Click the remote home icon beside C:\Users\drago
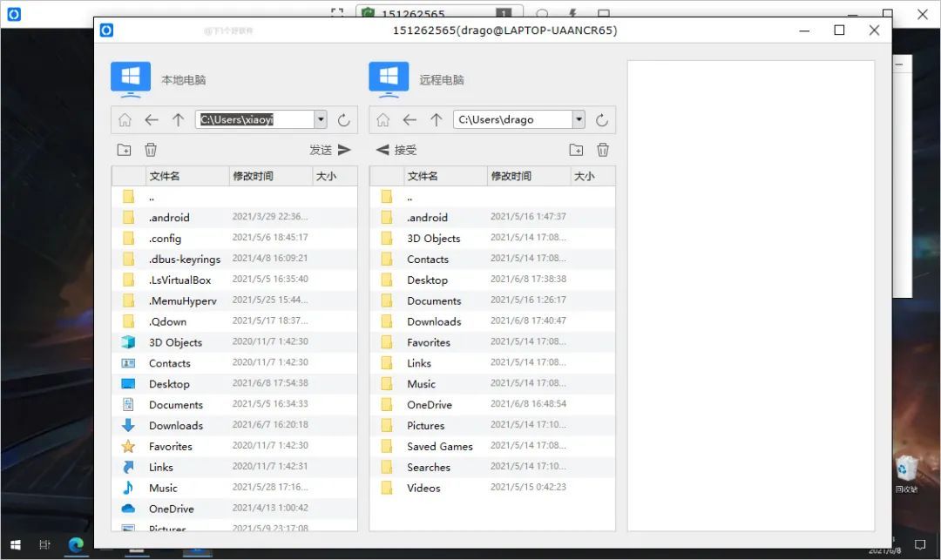941x560 pixels. coord(382,120)
